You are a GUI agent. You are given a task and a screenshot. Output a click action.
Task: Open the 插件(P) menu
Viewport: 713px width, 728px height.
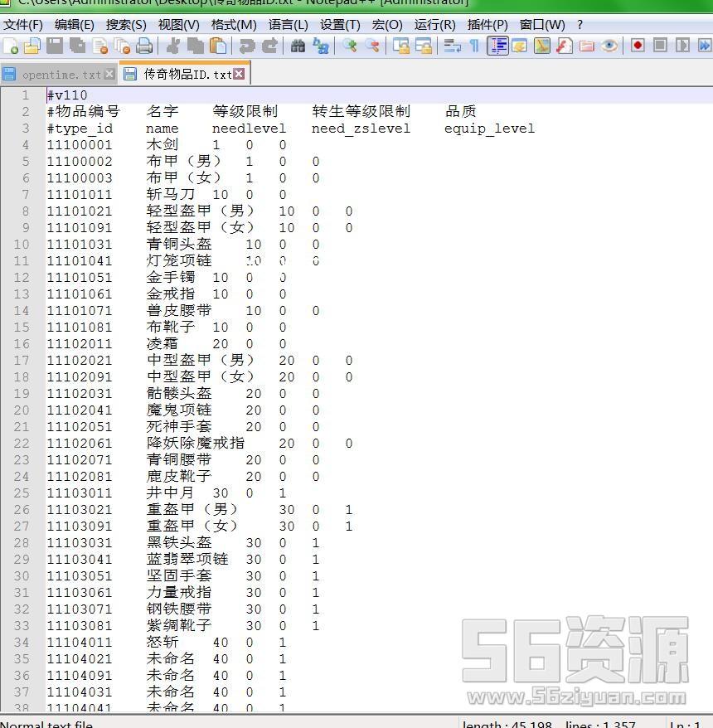pos(487,24)
